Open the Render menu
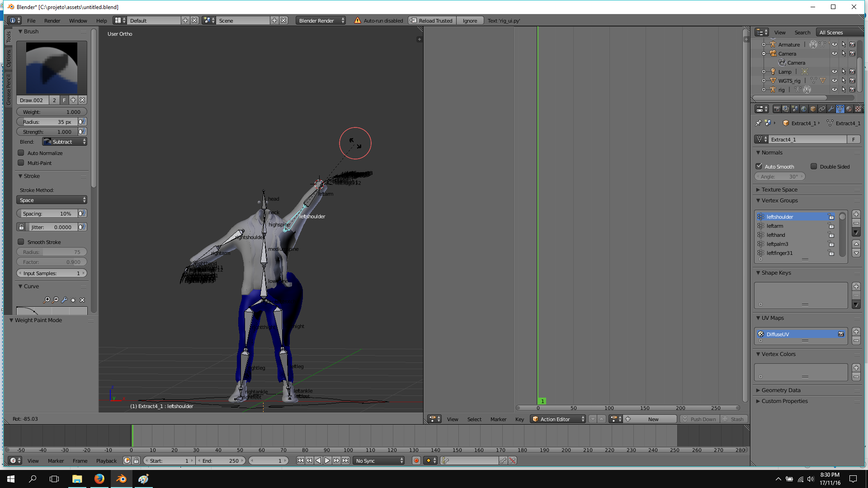Image resolution: width=868 pixels, height=488 pixels. coord(52,21)
